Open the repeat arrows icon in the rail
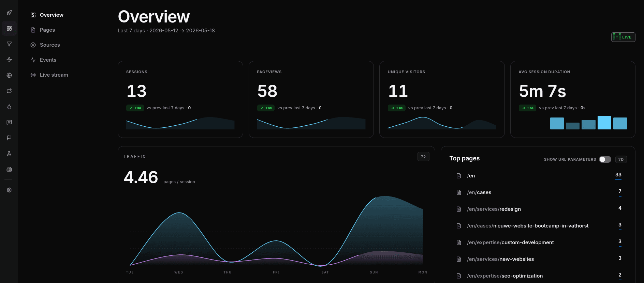The width and height of the screenshot is (644, 283). (9, 91)
